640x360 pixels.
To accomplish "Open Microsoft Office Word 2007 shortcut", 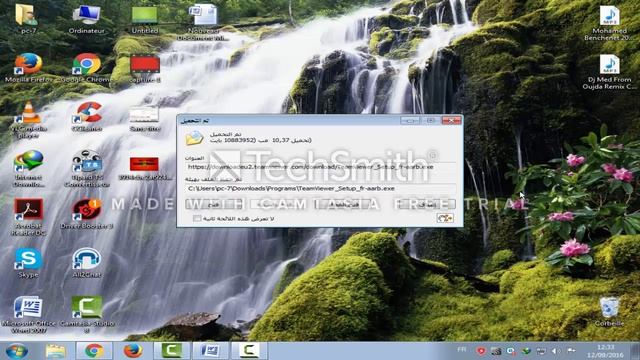I will 28,314.
